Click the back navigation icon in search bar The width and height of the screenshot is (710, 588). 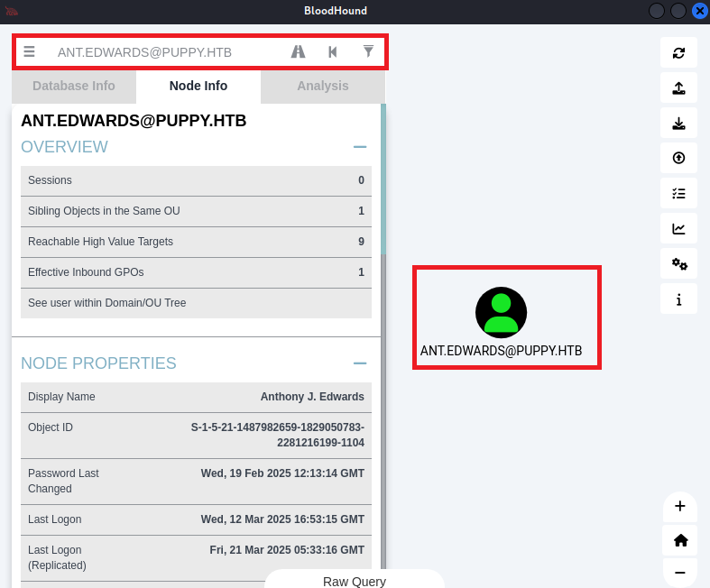333,52
